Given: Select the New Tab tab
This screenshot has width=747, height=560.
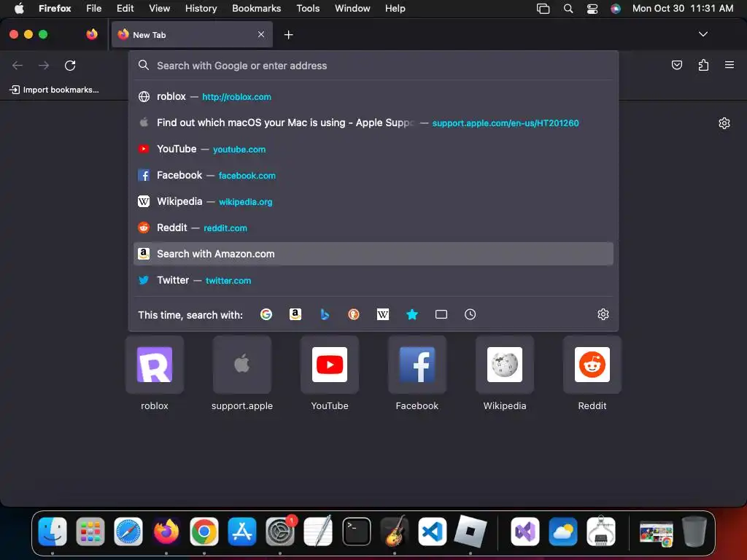Looking at the screenshot, I should (x=192, y=34).
